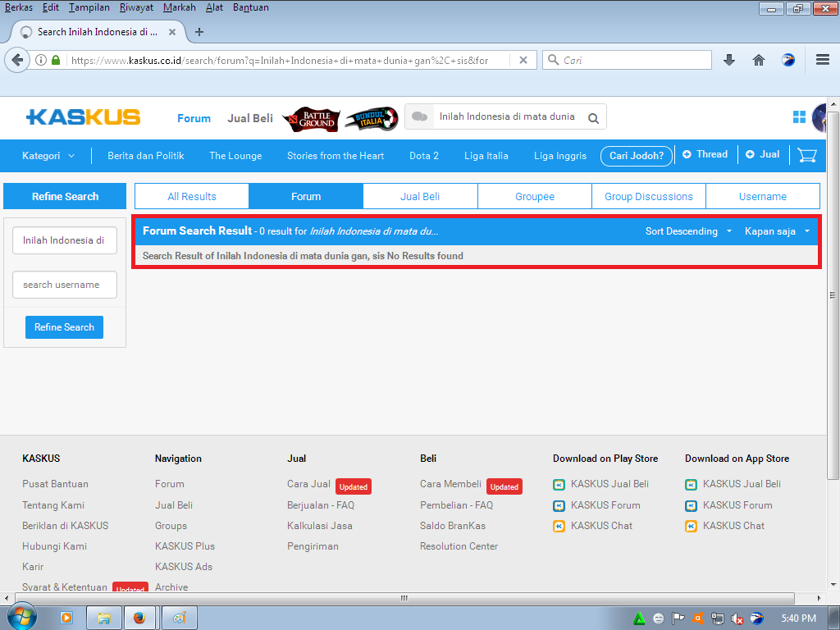The height and width of the screenshot is (630, 840).
Task: Open the Berkas menu
Action: [19, 7]
